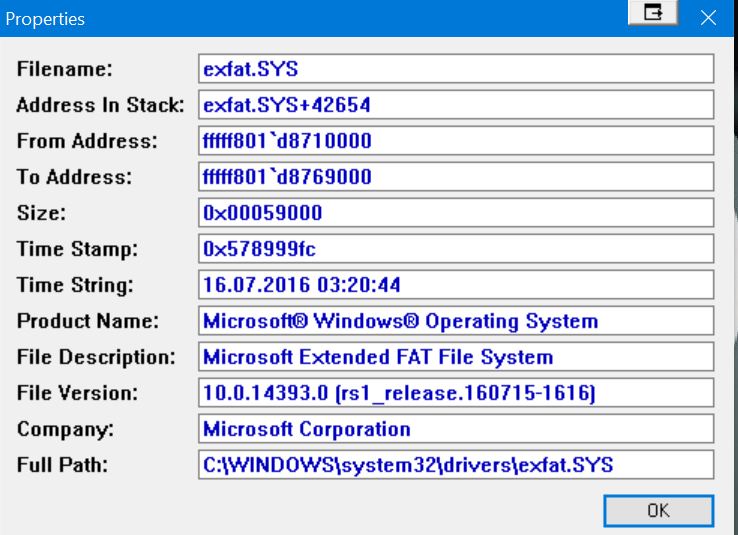Click the 'Time Stamp:' label

tap(77, 249)
